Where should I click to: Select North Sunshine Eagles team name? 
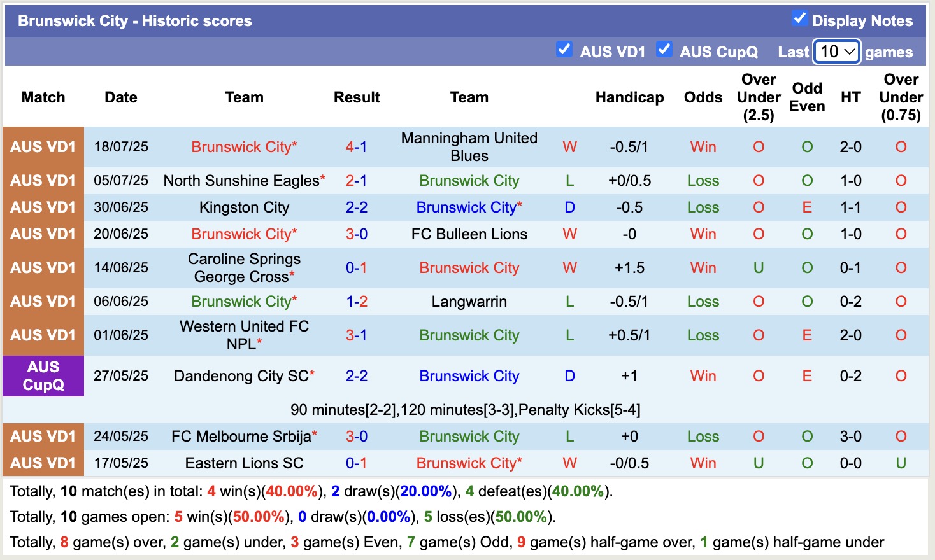(x=243, y=180)
